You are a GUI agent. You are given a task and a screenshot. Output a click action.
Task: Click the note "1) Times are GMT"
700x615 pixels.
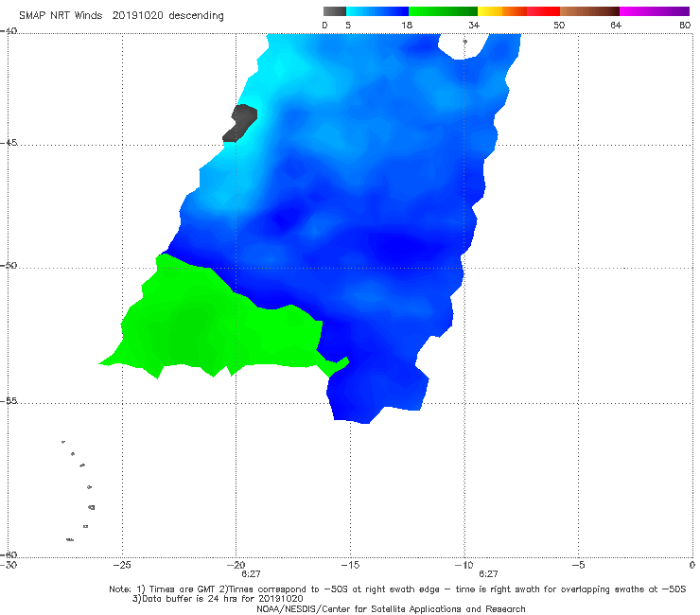[x=176, y=589]
